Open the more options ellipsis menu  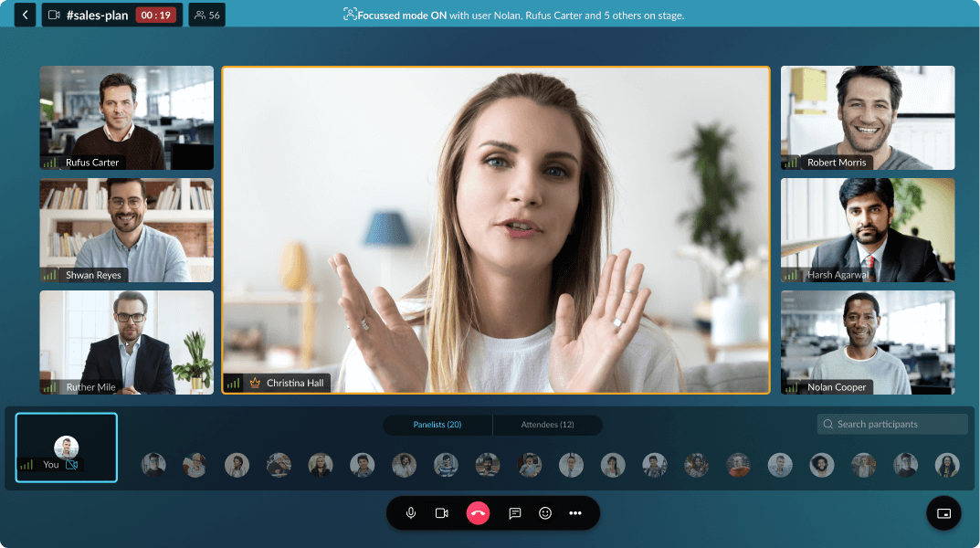coord(575,513)
